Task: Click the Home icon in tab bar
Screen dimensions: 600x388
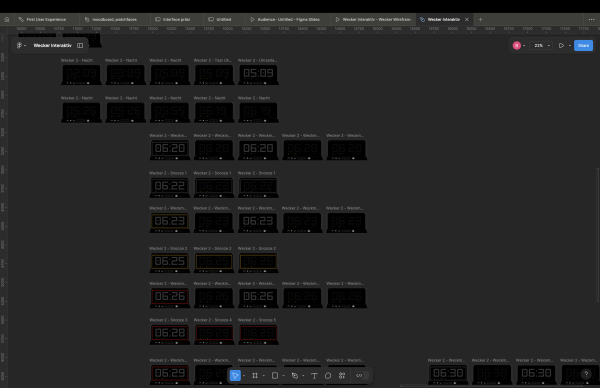Action: point(7,20)
